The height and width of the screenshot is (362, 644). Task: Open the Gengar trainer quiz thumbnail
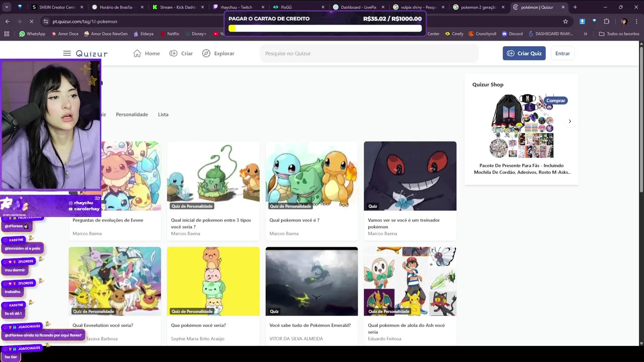pos(410,176)
